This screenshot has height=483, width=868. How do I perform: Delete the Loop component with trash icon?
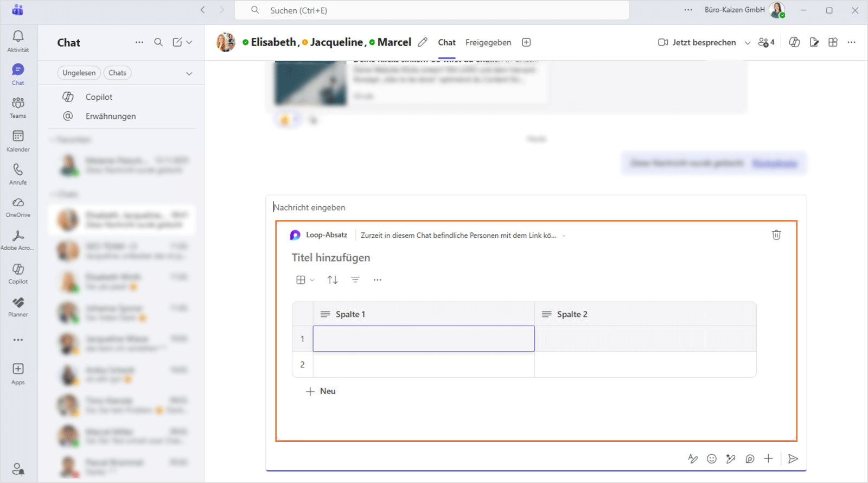tap(776, 235)
